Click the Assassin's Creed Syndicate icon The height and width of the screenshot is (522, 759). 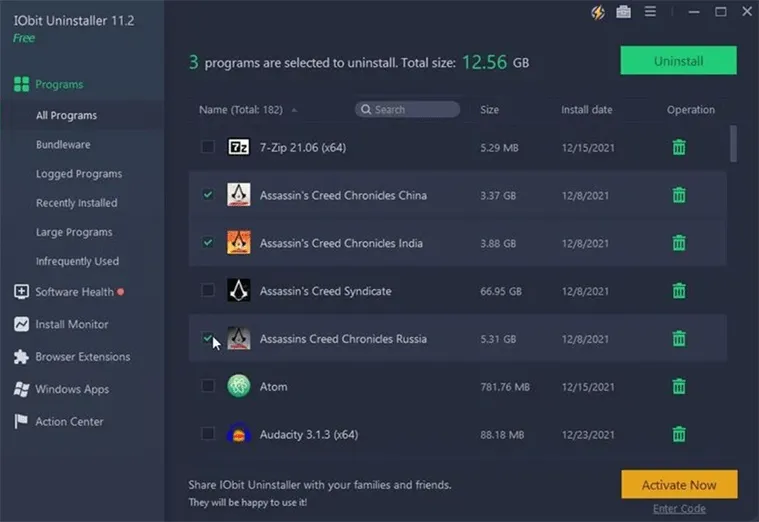(239, 290)
